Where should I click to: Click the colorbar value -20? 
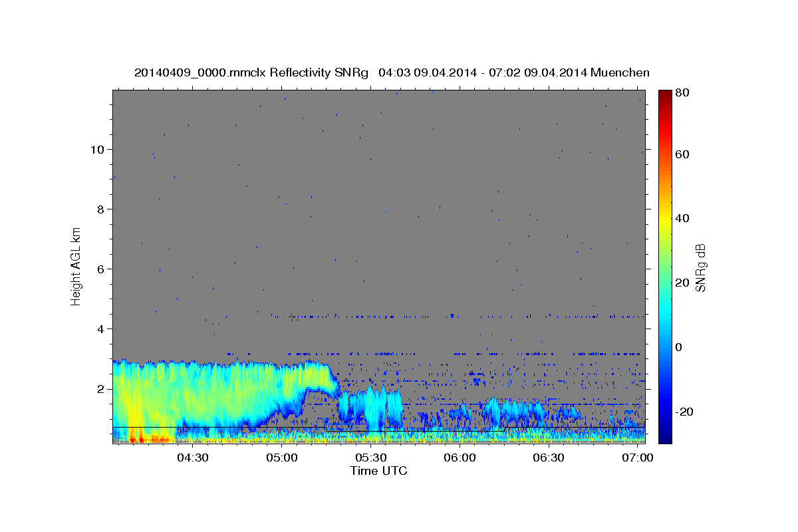tap(684, 412)
